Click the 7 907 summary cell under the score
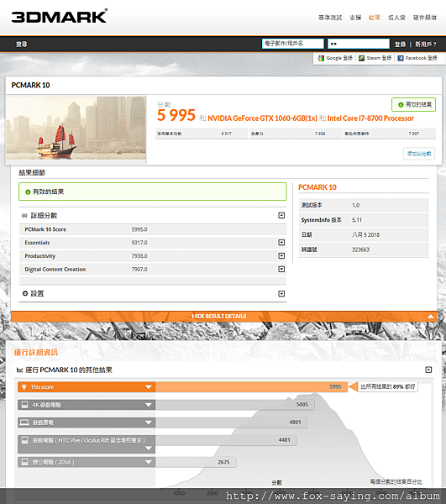The width and height of the screenshot is (446, 504). click(389, 134)
